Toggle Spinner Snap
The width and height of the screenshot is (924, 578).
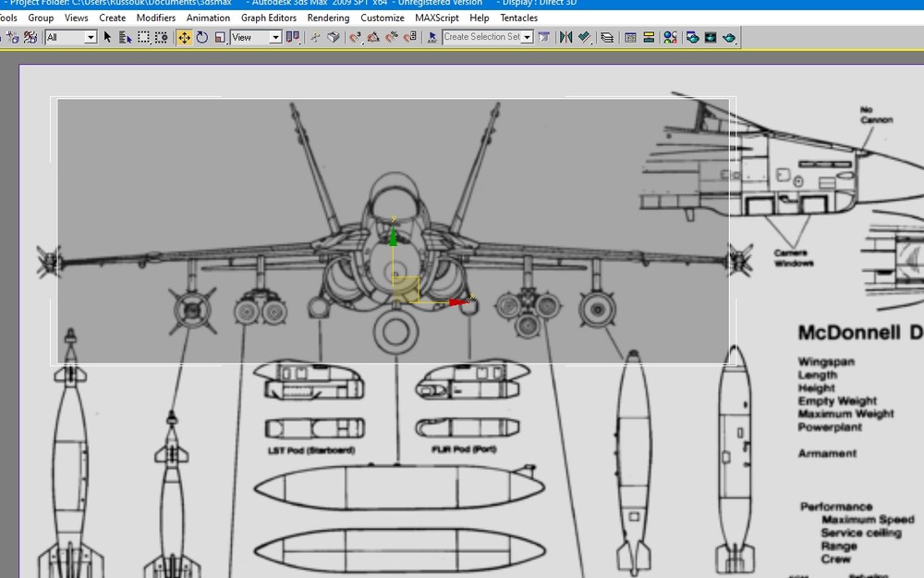409,37
